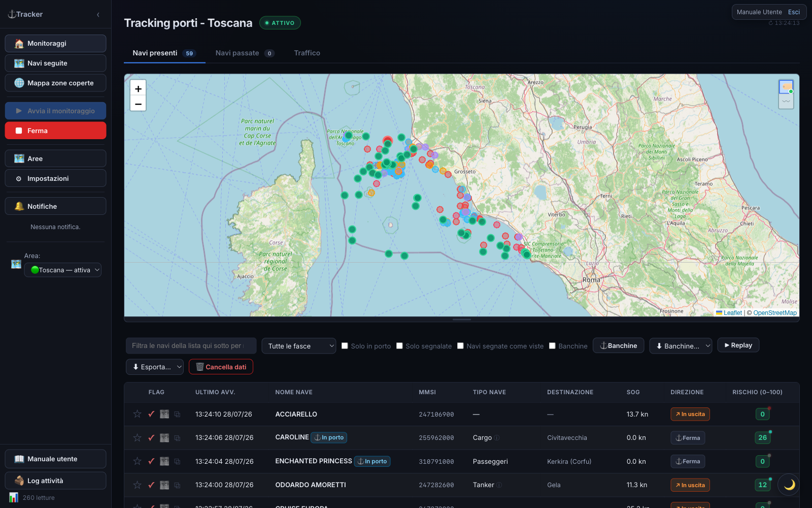Click a ship marker near Grosseto

coord(448,174)
